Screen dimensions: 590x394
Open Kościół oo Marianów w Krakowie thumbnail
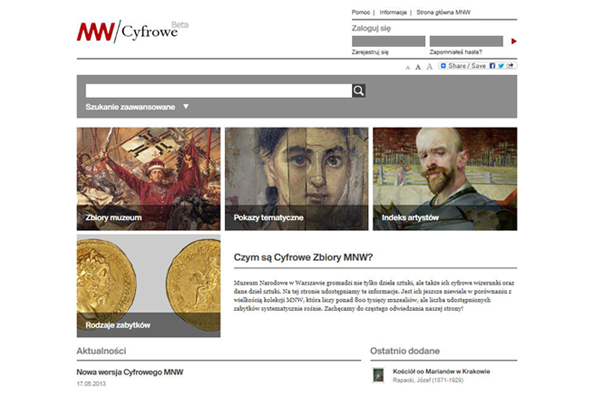tap(378, 375)
